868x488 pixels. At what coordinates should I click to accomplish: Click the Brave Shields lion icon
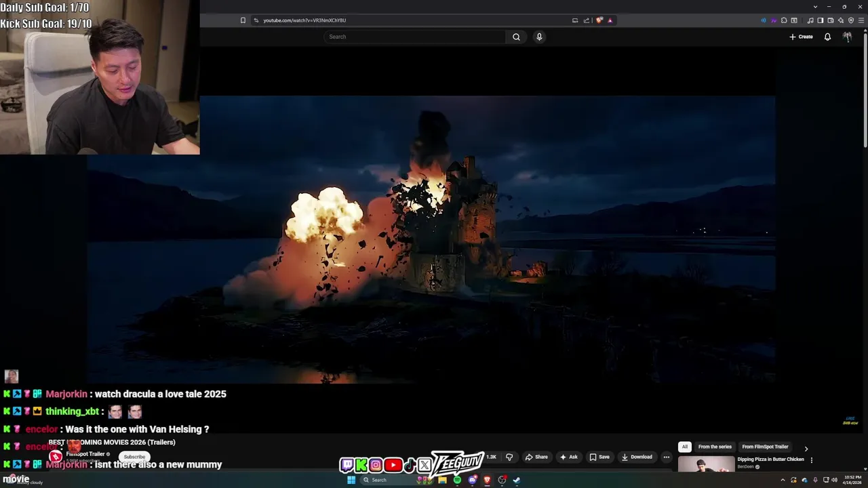point(599,20)
